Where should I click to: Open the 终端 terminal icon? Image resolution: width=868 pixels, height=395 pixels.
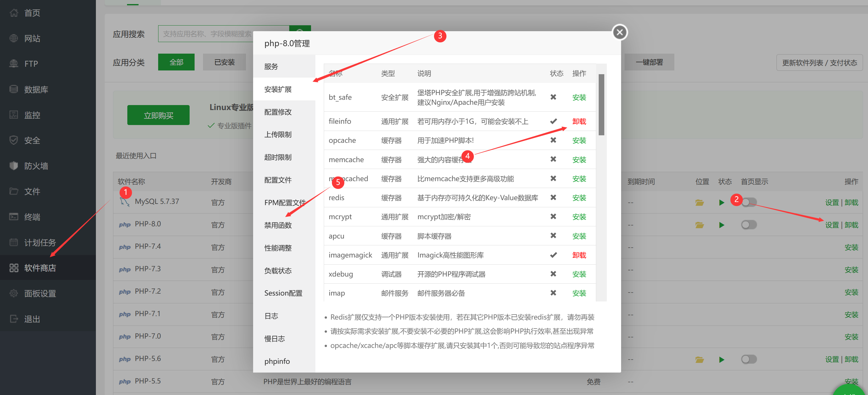point(14,217)
